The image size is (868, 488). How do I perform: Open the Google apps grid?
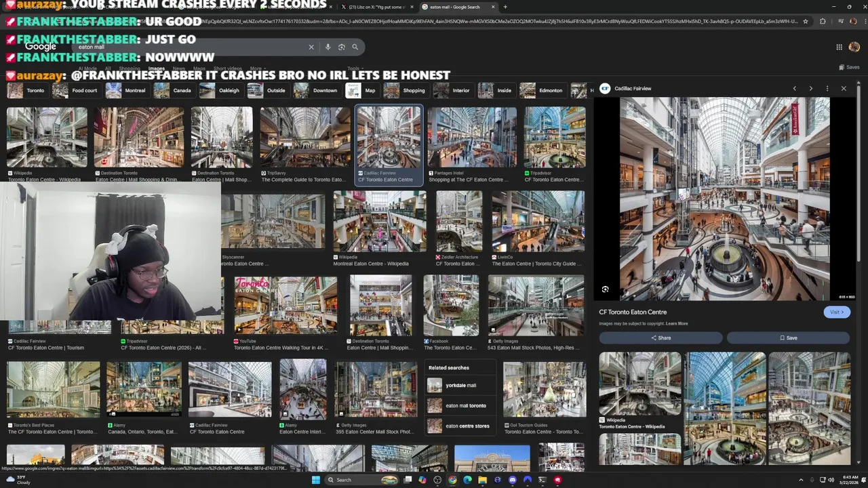839,47
